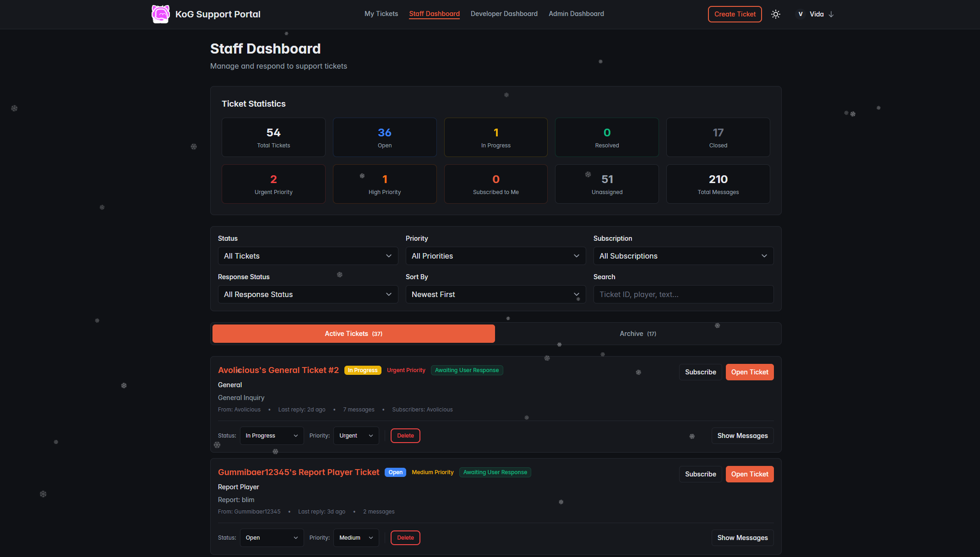Open the All Priorities dropdown
Screen dimensions: 980x557
pyautogui.click(x=495, y=256)
